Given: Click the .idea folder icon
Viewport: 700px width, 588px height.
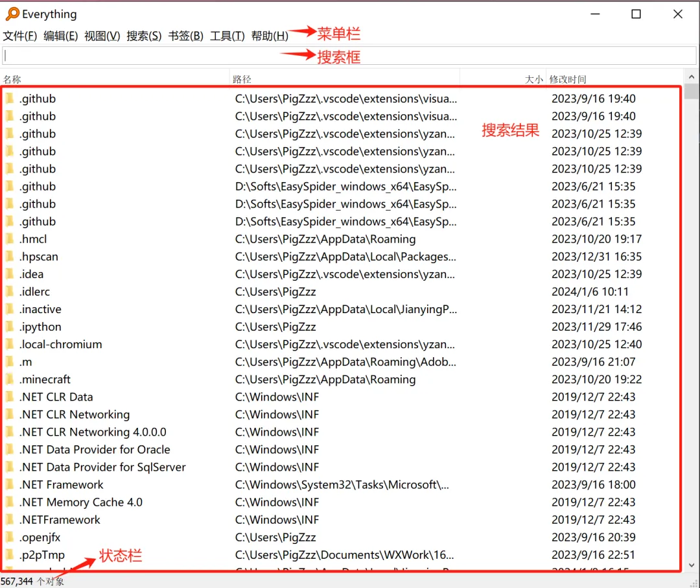Looking at the screenshot, I should click(x=10, y=274).
